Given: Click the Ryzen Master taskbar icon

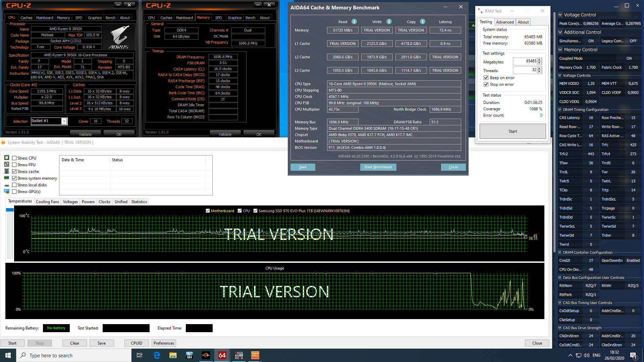Looking at the screenshot, I should tap(206, 355).
